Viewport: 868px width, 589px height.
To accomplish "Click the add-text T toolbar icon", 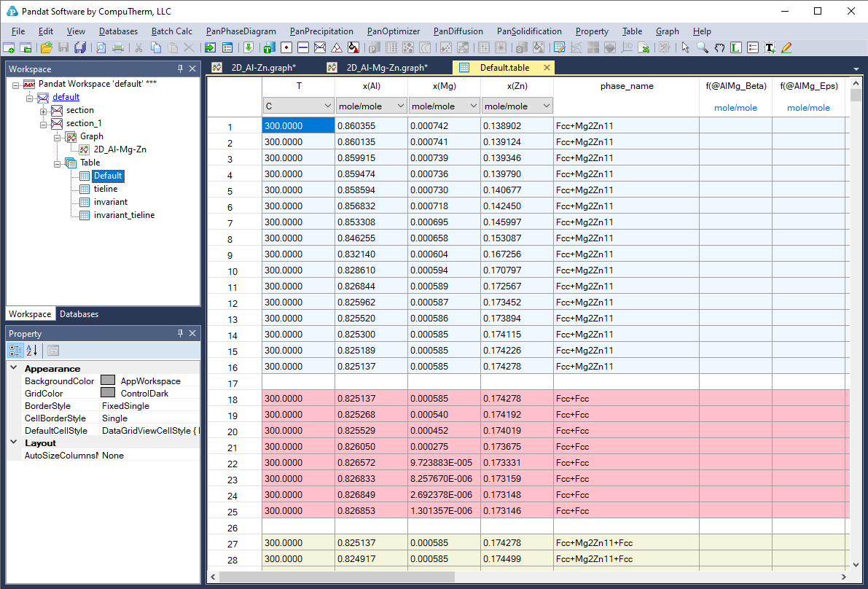I will coord(769,48).
